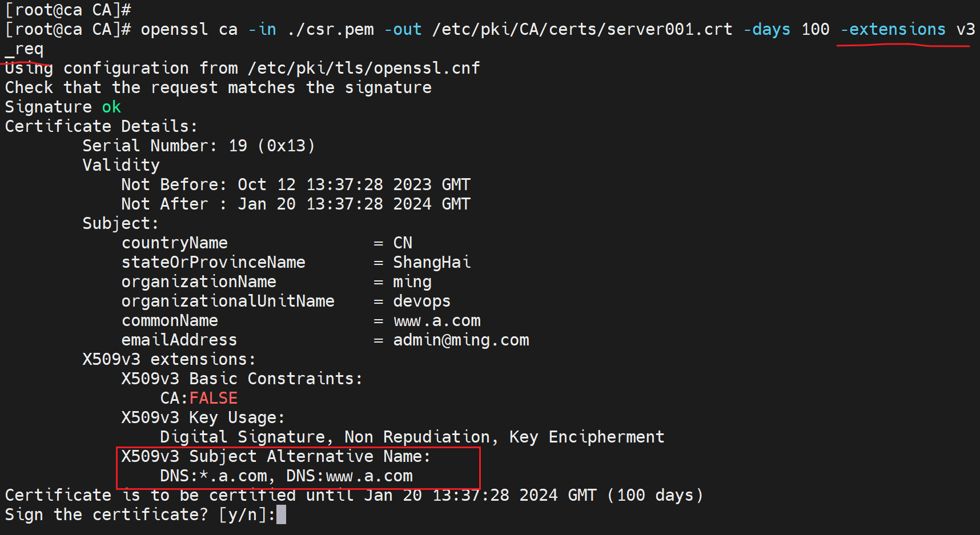The height and width of the screenshot is (535, 980).
Task: Click 'X509v3 Subject Alternative Name:' heading
Action: coord(276,456)
